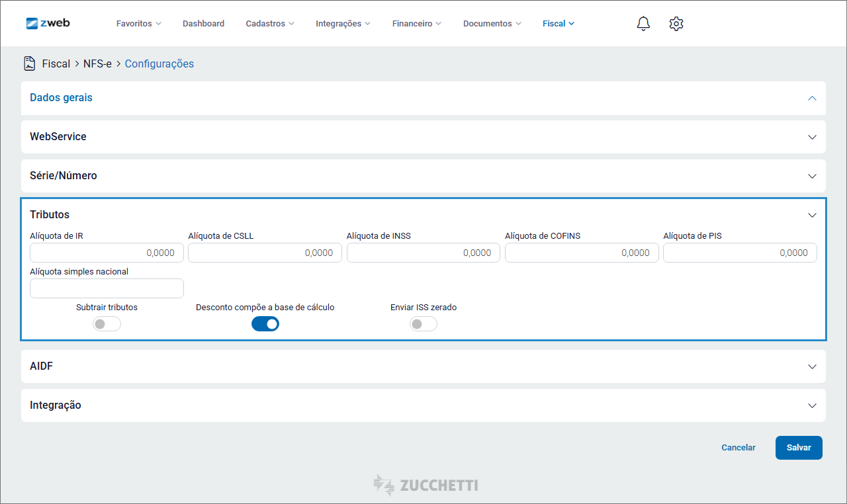Click the Fiscal document icon in breadcrumb
The image size is (847, 504).
tap(30, 63)
